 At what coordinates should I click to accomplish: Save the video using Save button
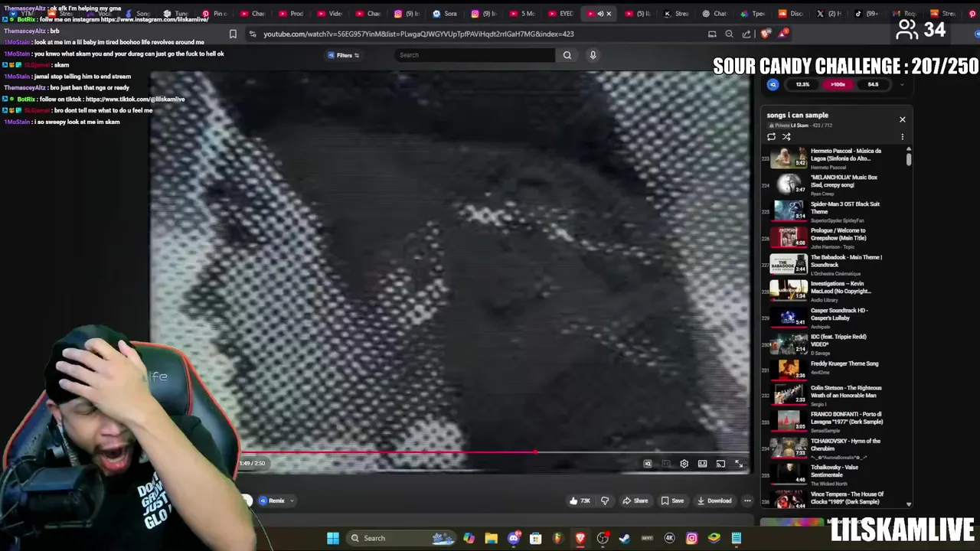pos(672,500)
